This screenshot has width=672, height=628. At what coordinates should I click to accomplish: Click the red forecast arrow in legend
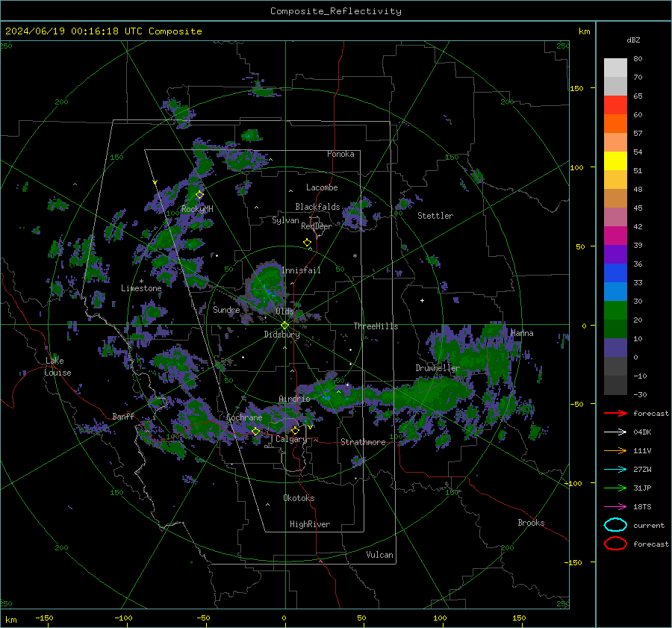click(615, 413)
